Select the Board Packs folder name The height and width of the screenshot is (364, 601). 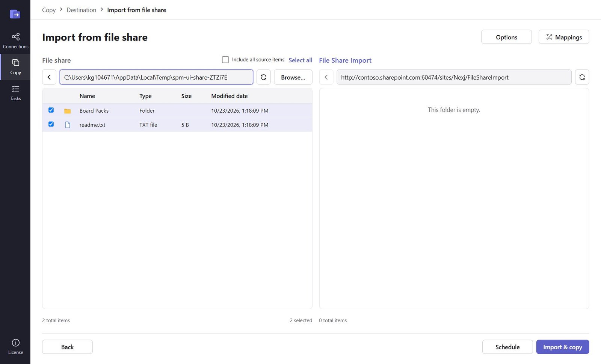(94, 111)
